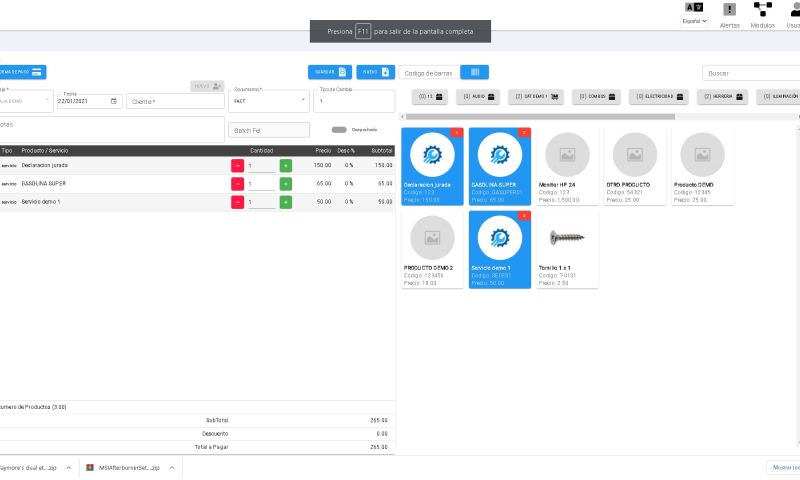Expand the Documento FACT dropdown
This screenshot has height=480, width=800.
(x=304, y=100)
